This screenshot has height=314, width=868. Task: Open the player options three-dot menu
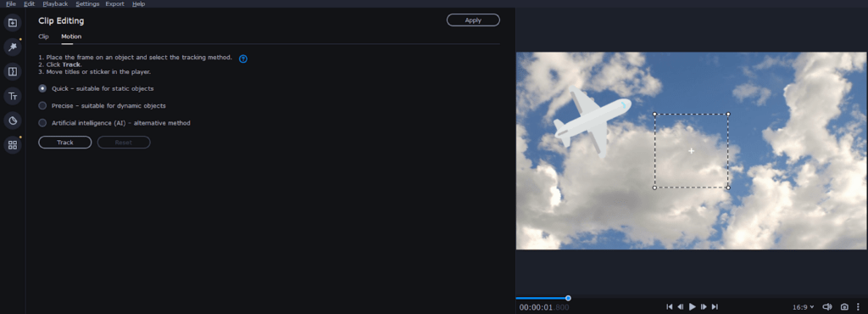858,307
